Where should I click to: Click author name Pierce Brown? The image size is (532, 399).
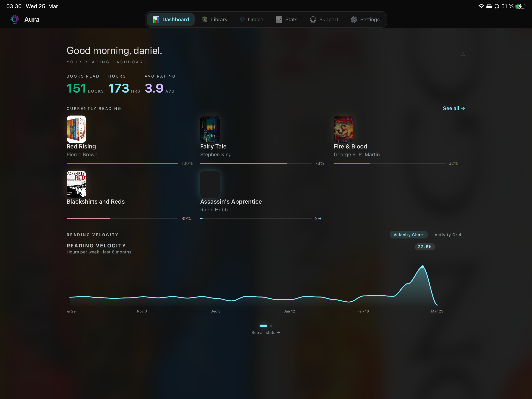tap(82, 154)
